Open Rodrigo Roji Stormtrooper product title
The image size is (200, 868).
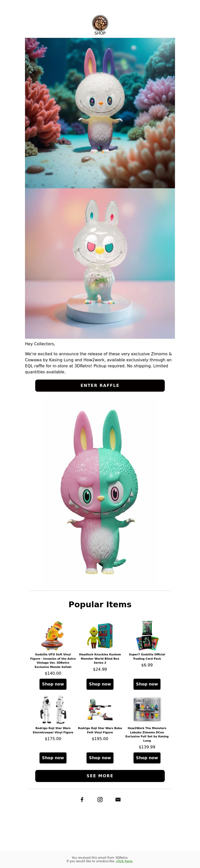tap(53, 730)
